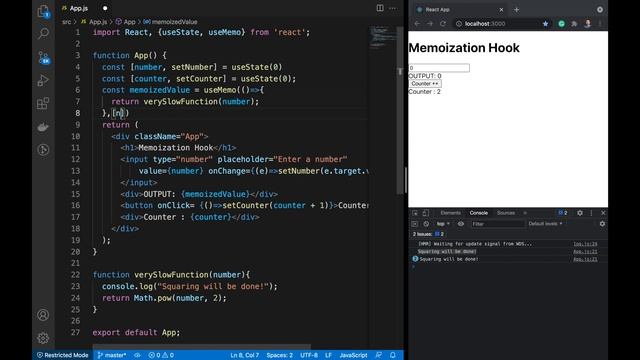Toggle device toolbar in DevTools
The width and height of the screenshot is (640, 360).
(426, 213)
